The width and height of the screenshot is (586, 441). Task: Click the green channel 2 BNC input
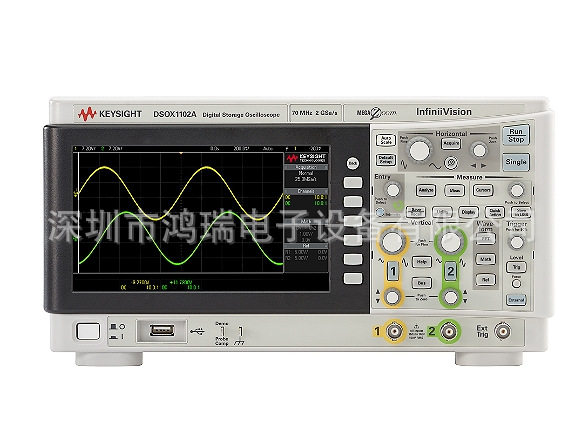(448, 331)
